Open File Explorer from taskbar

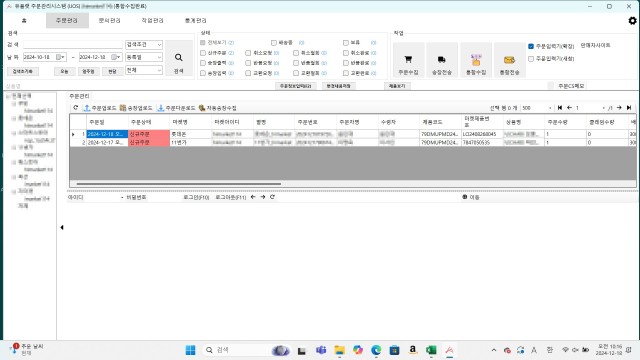click(339, 350)
